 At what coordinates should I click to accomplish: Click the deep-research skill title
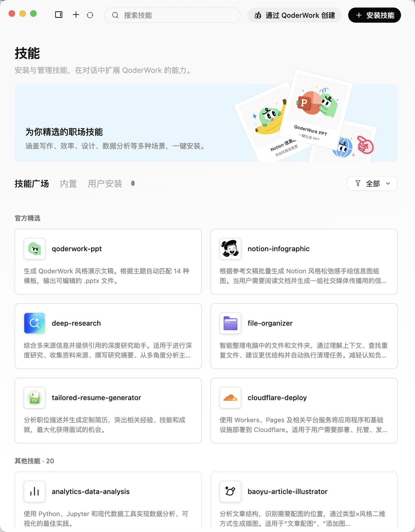(x=76, y=323)
